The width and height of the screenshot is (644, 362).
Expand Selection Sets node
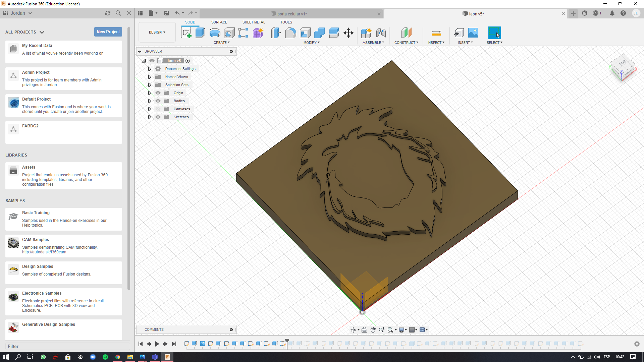pyautogui.click(x=150, y=85)
